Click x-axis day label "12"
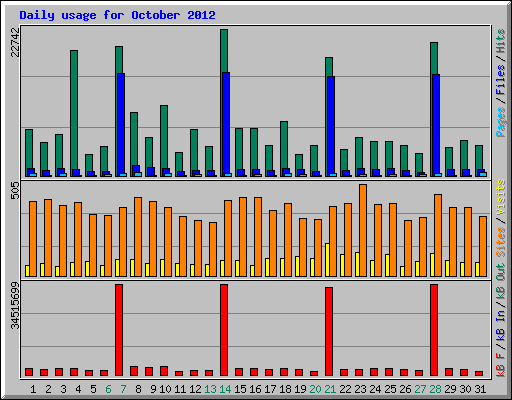 coord(195,389)
